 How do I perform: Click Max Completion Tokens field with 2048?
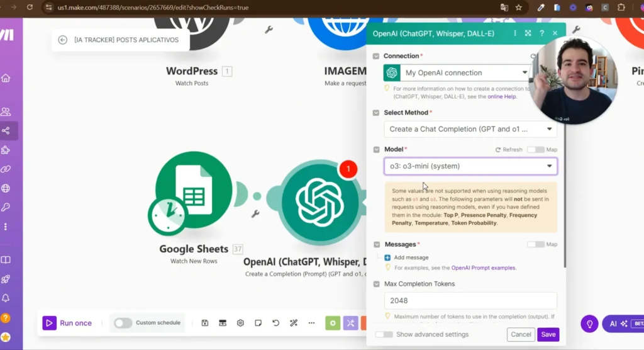click(x=470, y=301)
